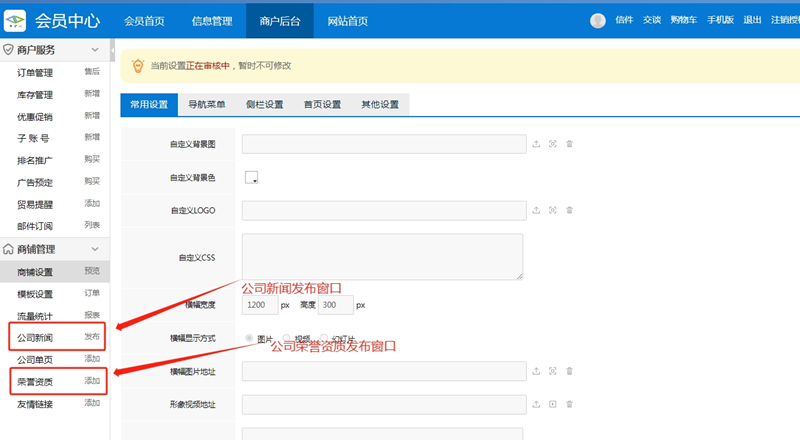Select 幻灯片 banner display radio option
Image resolution: width=800 pixels, height=440 pixels.
(323, 338)
